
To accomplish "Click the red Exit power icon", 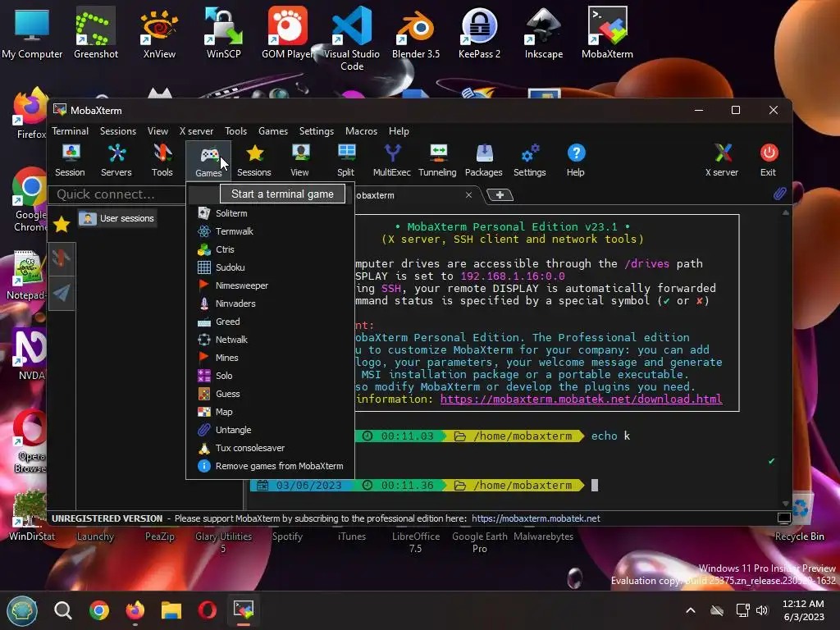I will tap(768, 160).
